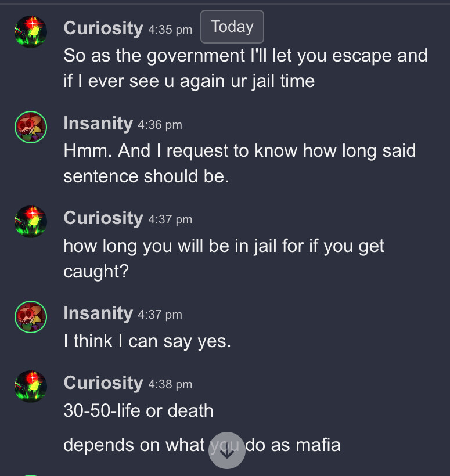Tap the message "I think I can say yes."
450x476 pixels.
tap(147, 341)
